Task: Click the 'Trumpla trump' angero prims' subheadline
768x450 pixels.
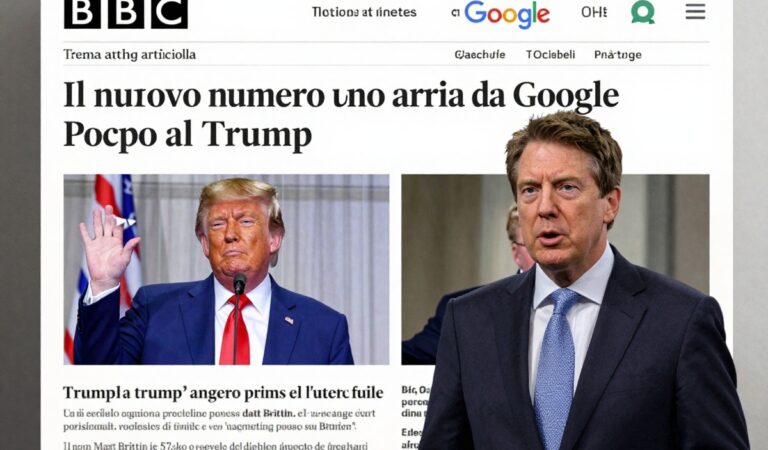Action: pyautogui.click(x=223, y=393)
